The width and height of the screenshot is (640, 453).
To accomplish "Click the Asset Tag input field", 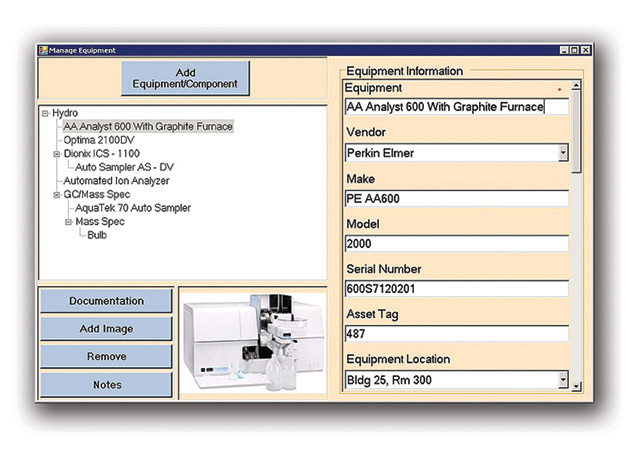I will (456, 334).
